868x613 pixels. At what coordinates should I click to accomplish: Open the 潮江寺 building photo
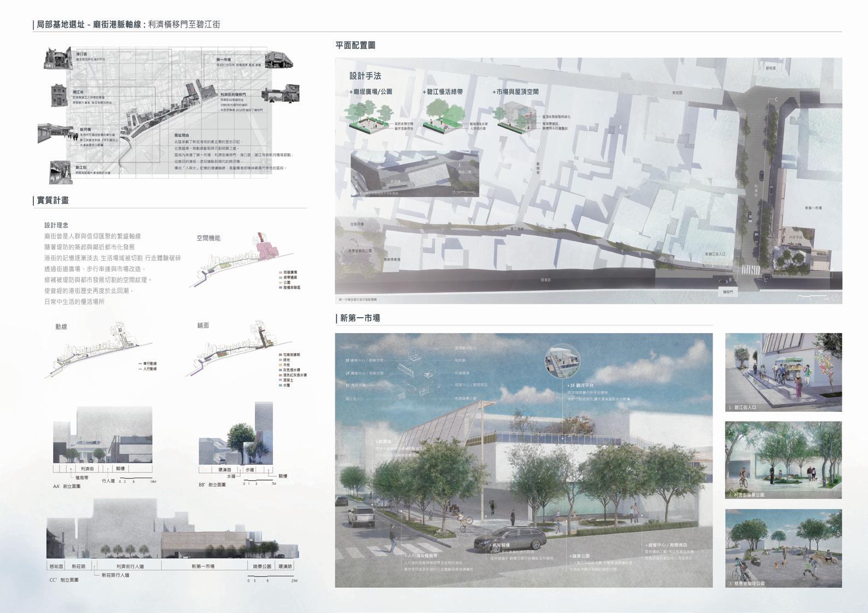59,96
